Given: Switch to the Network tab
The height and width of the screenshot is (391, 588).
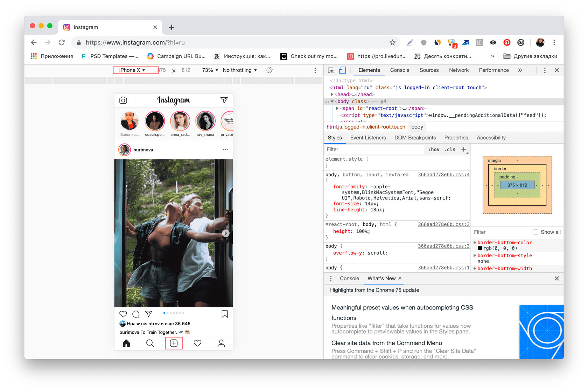Looking at the screenshot, I should coord(458,70).
